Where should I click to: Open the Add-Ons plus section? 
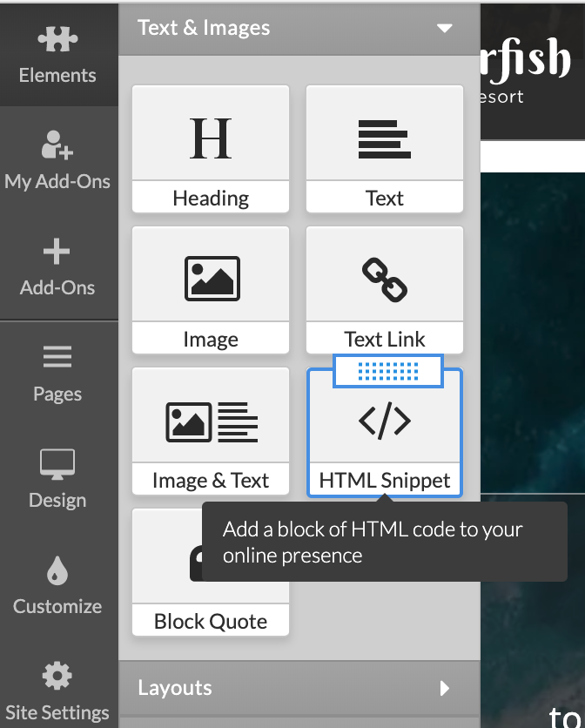coord(57,267)
